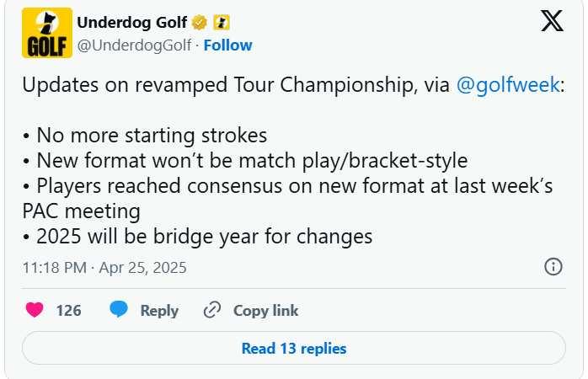Click the tweet text about starting strokes
588x379 pixels.
click(x=152, y=136)
